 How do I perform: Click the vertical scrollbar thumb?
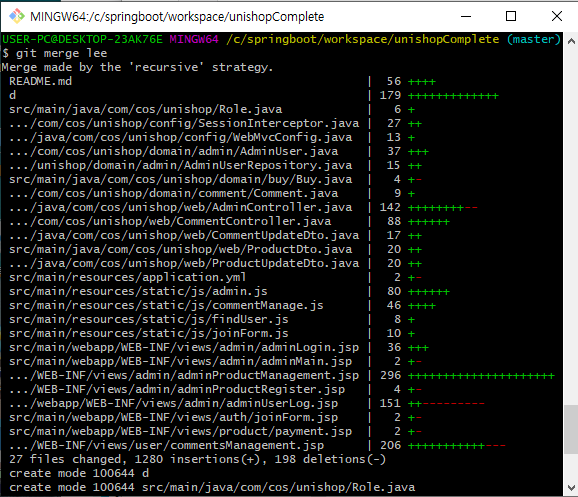tap(571, 430)
